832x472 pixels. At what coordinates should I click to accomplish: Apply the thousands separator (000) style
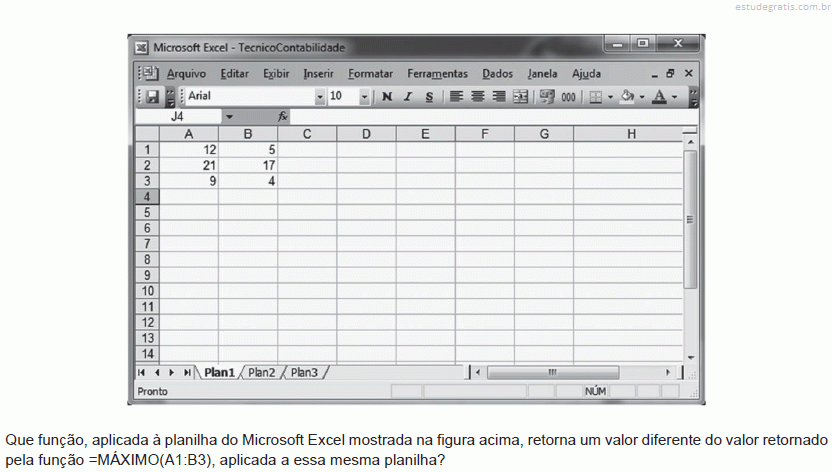click(x=568, y=97)
